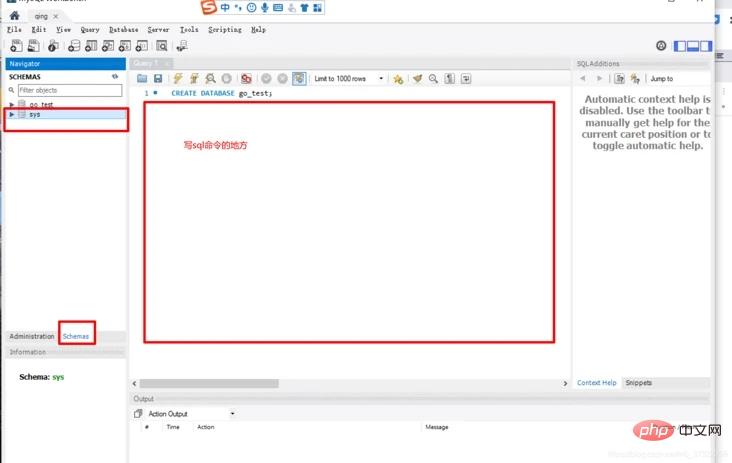The height and width of the screenshot is (463, 732).
Task: Switch to the Schemas tab
Action: pyautogui.click(x=76, y=336)
